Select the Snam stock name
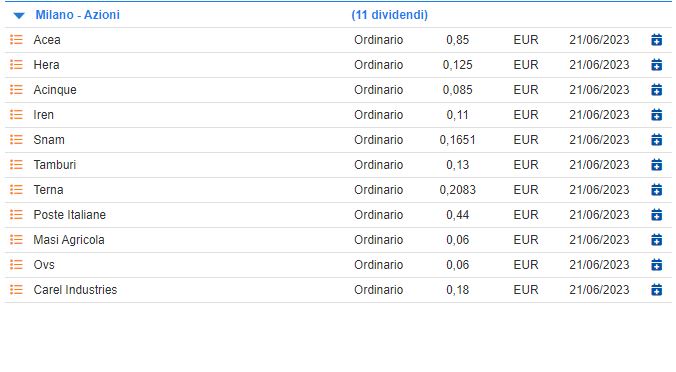Viewport: 676px width, 372px height. point(49,140)
